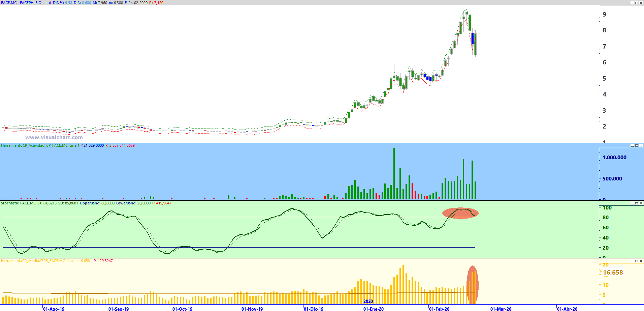Click the 01-Ene-20 date axis label
The width and height of the screenshot is (644, 311).
374,309
